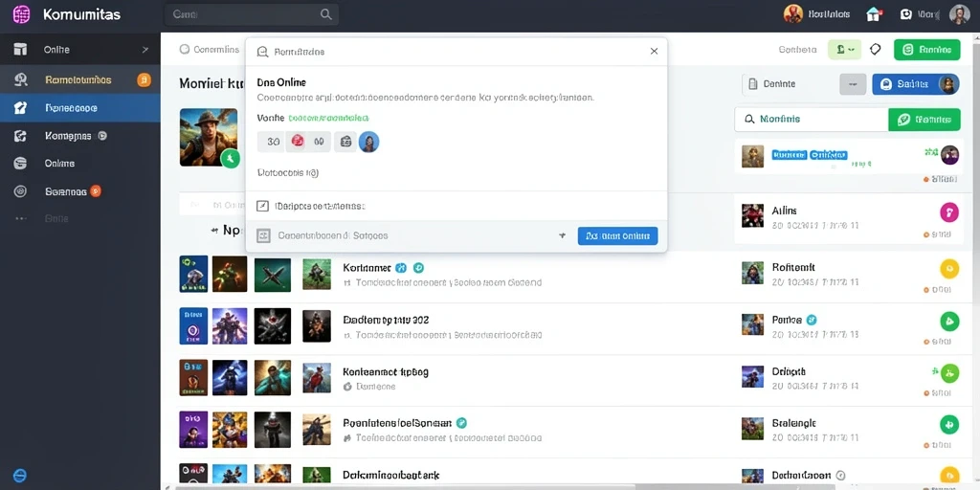Viewport: 980px width, 490px height.
Task: Click the green circle icon beside Ponioe
Action: (x=948, y=322)
